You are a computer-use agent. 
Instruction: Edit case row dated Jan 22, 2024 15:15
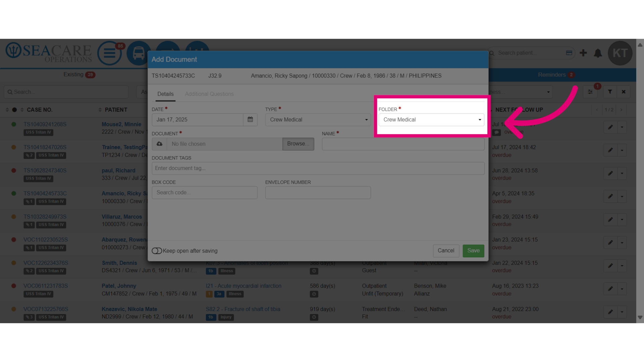point(610,265)
